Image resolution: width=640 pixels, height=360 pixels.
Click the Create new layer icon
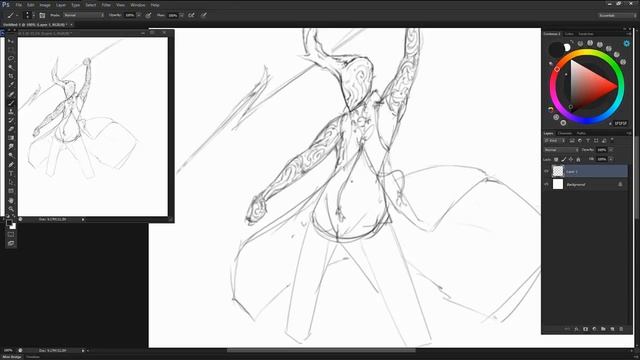(612, 329)
